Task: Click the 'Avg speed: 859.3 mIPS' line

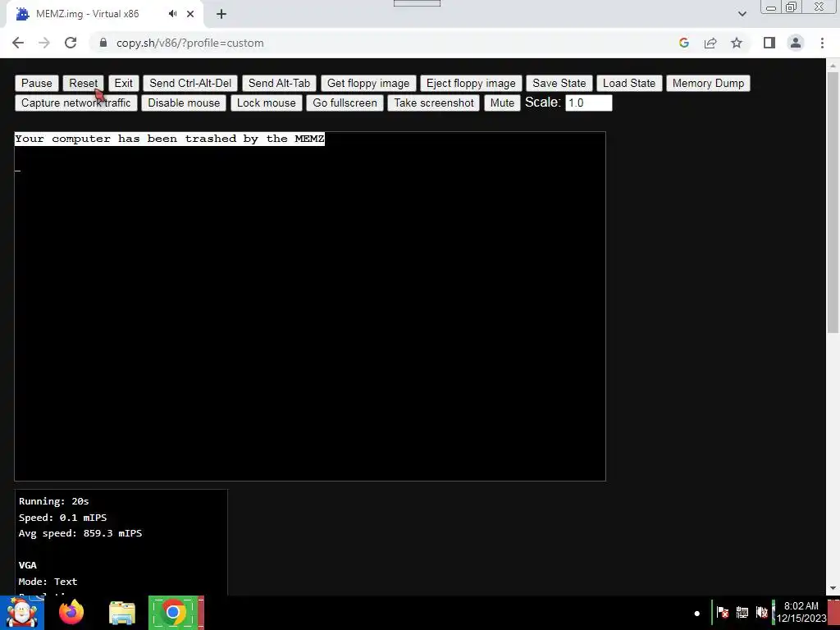Action: [x=80, y=533]
